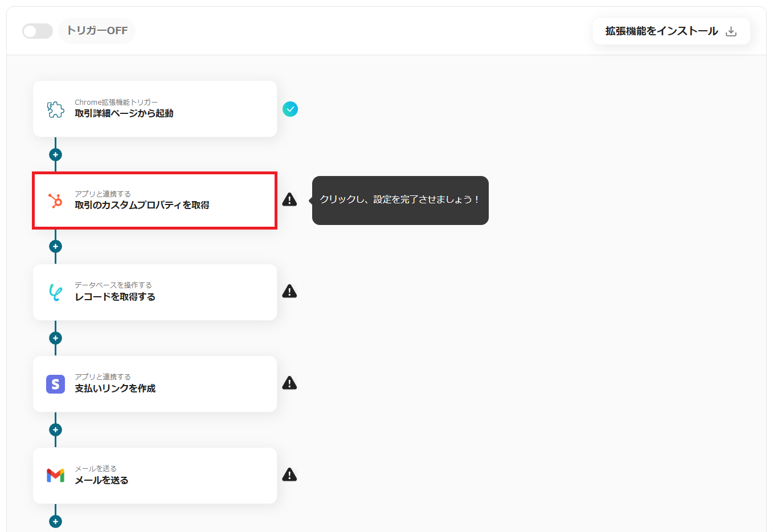Click the トリガーOFF label
Image resolution: width=773 pixels, height=532 pixels.
click(97, 31)
